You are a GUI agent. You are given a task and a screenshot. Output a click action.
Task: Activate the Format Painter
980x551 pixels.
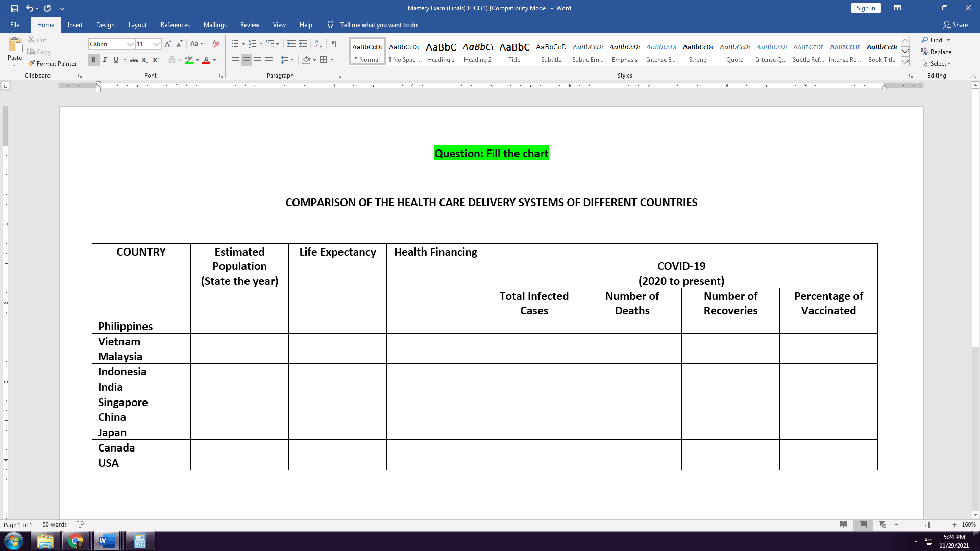(53, 63)
